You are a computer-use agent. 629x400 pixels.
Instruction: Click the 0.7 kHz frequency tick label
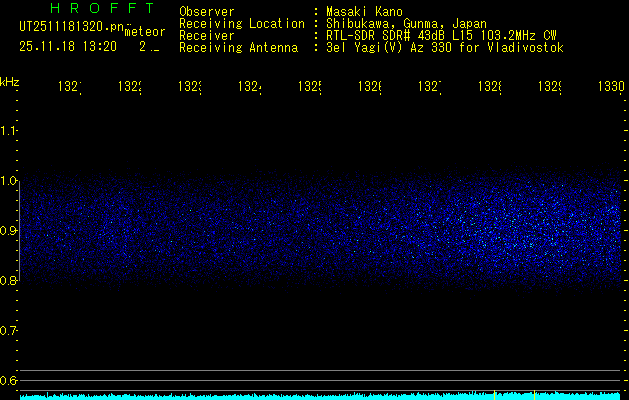[9, 330]
